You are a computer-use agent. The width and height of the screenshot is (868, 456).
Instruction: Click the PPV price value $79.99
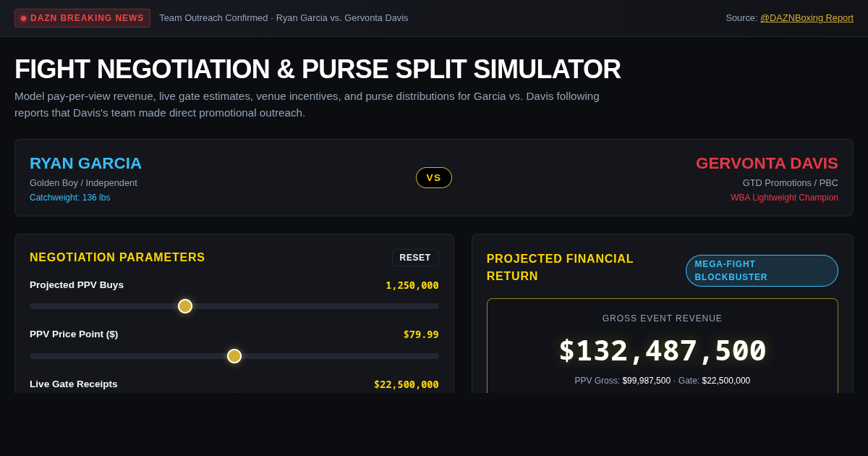click(x=421, y=334)
